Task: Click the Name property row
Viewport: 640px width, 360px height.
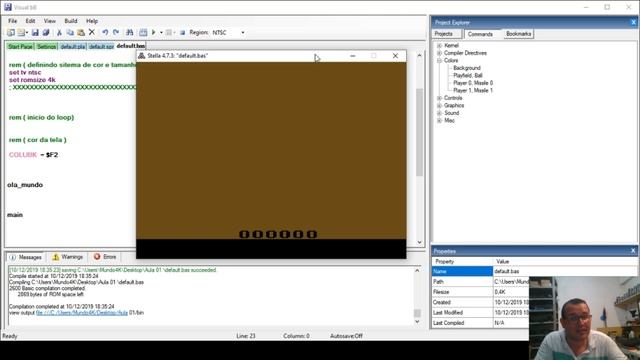Action: (x=535, y=271)
